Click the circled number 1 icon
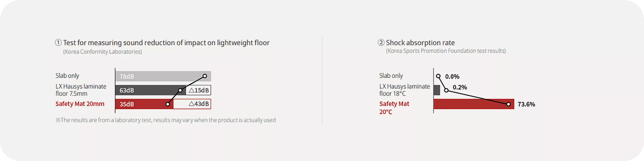 [58, 42]
